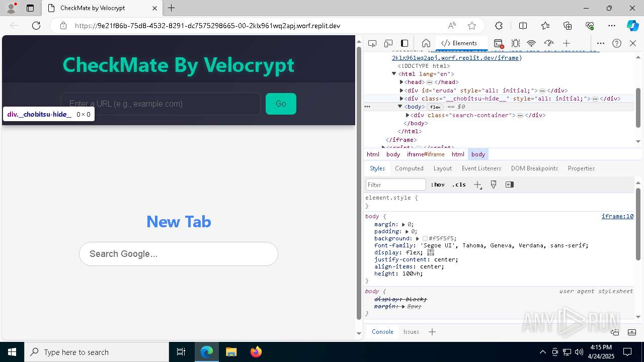Expand the background property in body rule
The height and width of the screenshot is (362, 644).
pos(418,239)
